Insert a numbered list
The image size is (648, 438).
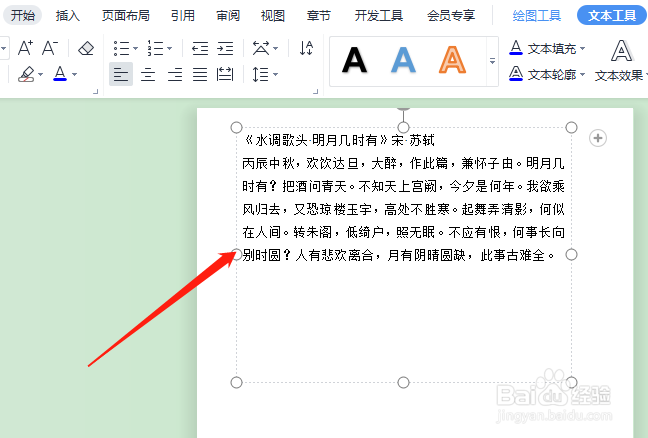coord(156,48)
